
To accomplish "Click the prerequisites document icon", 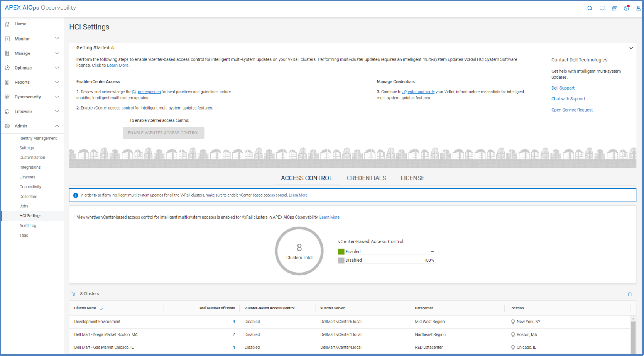I will pos(134,92).
